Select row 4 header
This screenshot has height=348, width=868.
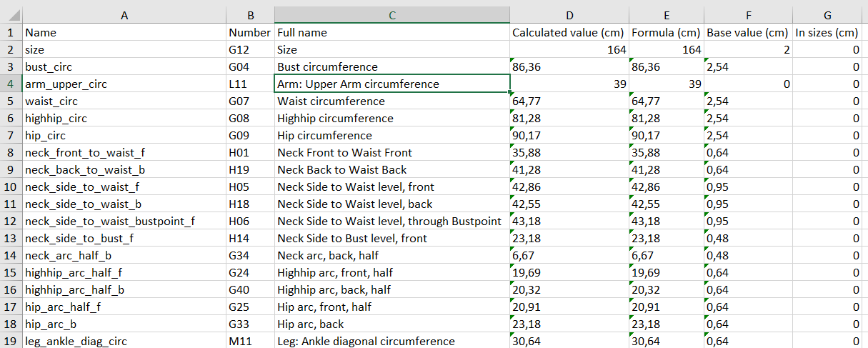tap(11, 84)
